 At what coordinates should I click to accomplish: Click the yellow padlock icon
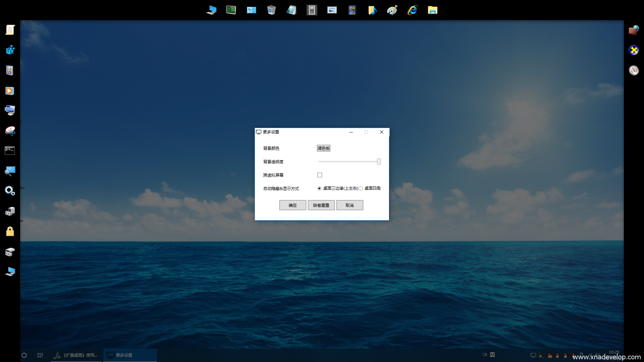(x=10, y=231)
